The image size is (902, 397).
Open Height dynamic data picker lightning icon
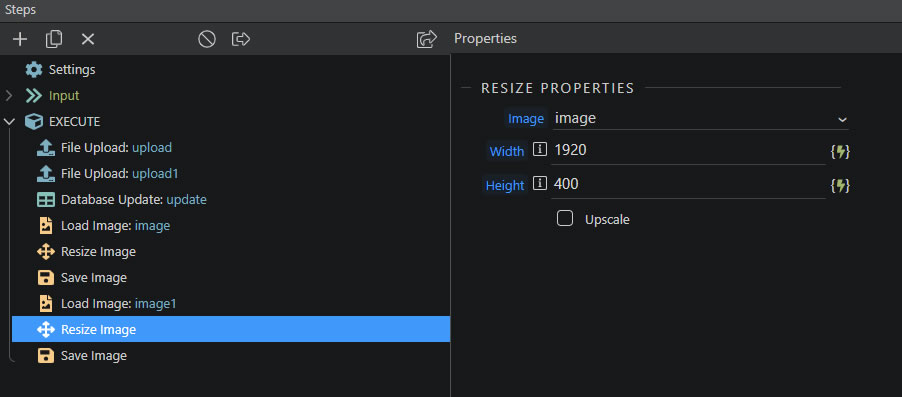(840, 186)
